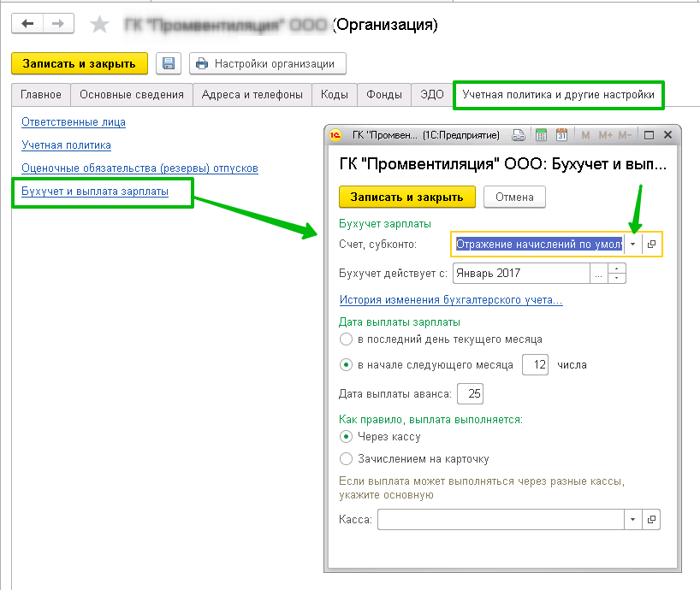This screenshot has width=700, height=590.
Task: Open Оценочные обязательства (резервы) отпусков link
Action: click(139, 168)
